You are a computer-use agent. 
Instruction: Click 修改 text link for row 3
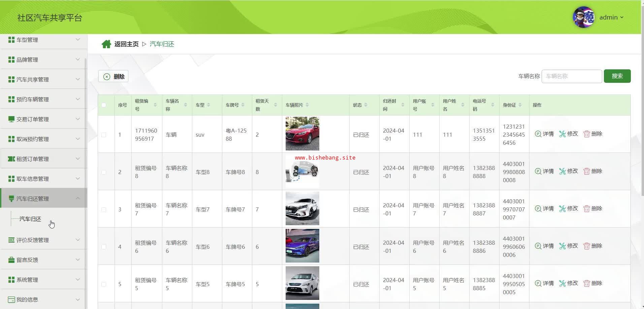pyautogui.click(x=573, y=209)
